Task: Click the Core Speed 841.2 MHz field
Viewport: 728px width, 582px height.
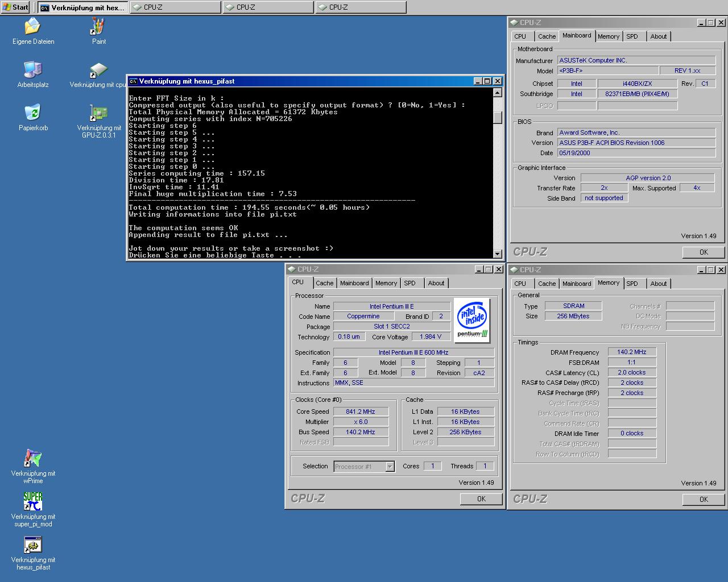Action: click(x=361, y=411)
